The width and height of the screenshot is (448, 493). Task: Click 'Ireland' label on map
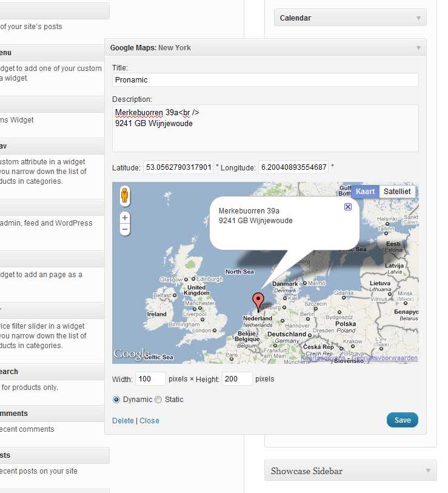click(x=156, y=314)
